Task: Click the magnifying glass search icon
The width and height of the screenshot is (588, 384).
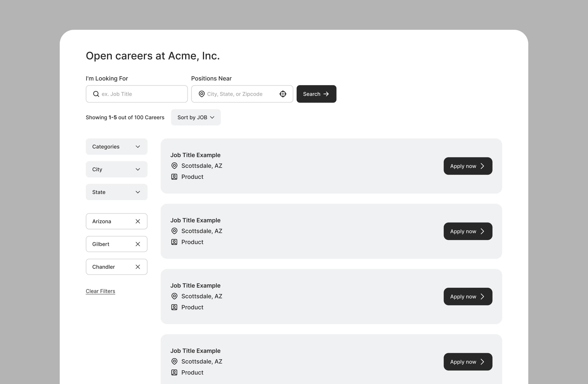Action: (x=96, y=94)
